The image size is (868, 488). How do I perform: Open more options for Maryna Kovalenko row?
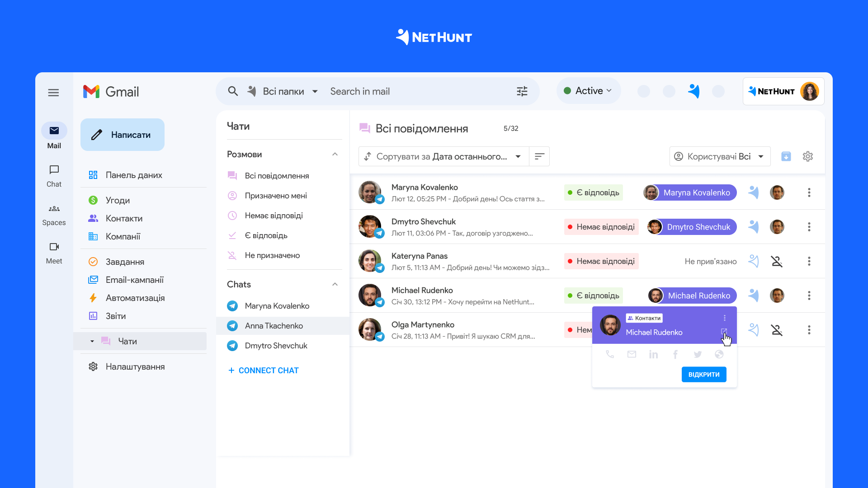tap(809, 192)
